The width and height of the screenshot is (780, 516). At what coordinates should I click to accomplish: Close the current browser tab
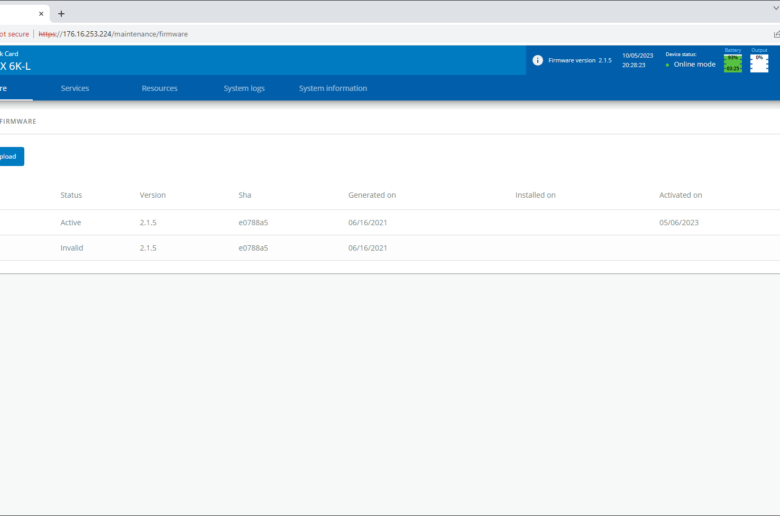click(41, 14)
